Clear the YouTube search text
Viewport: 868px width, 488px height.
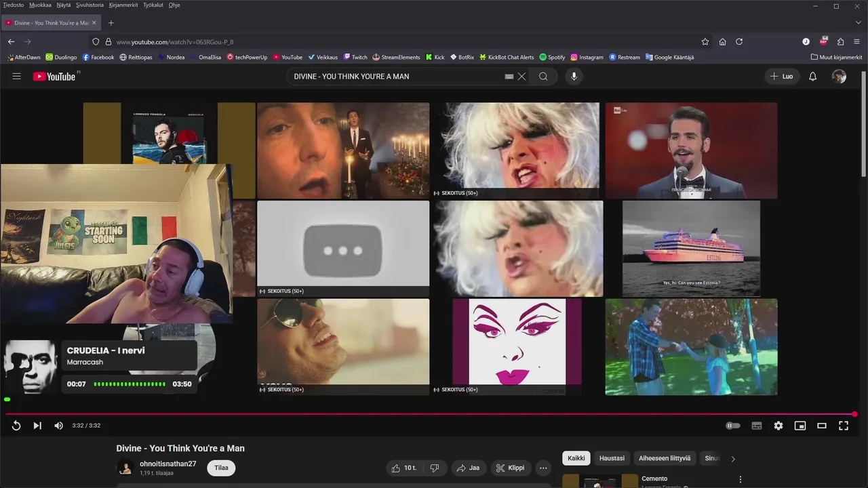521,77
